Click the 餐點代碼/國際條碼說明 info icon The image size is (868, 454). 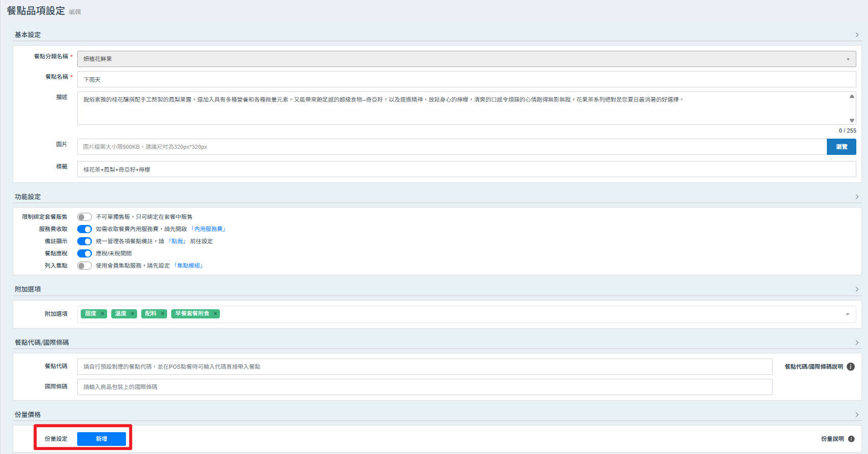click(851, 367)
